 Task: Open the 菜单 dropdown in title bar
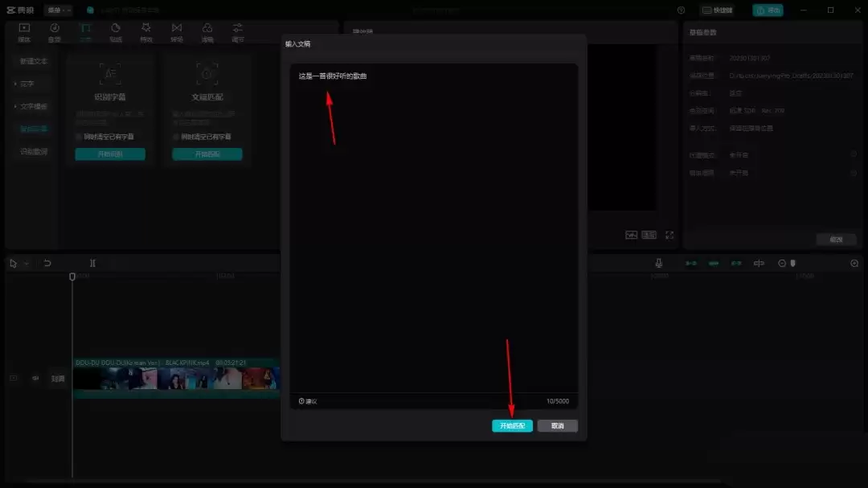click(59, 10)
